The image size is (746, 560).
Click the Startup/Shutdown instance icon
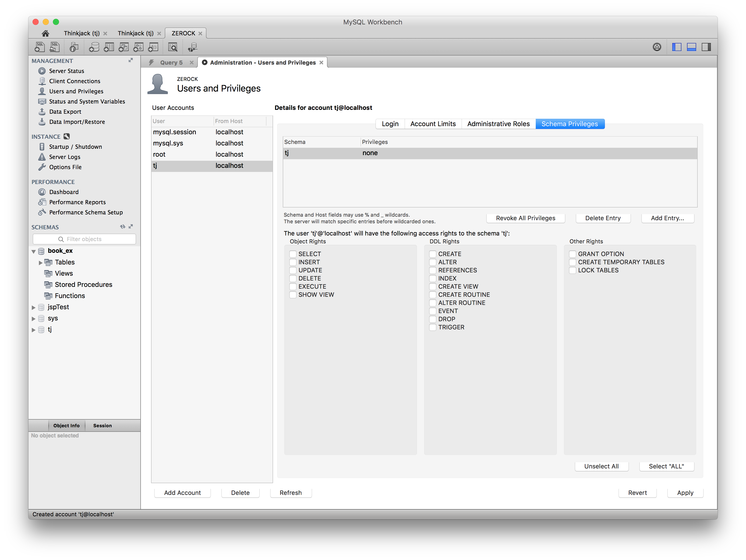(43, 146)
